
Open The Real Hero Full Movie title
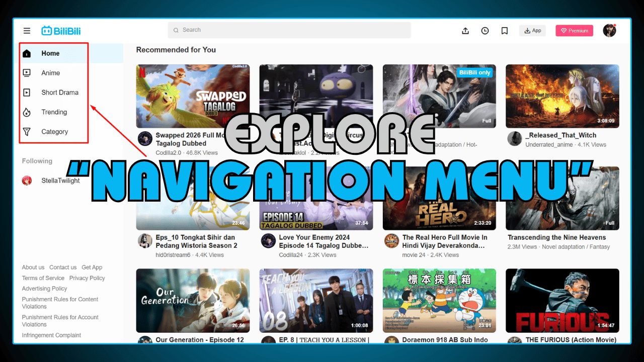pyautogui.click(x=445, y=241)
